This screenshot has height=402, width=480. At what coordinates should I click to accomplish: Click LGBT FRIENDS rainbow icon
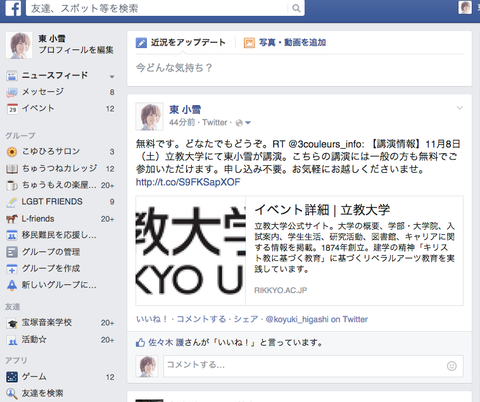click(12, 202)
